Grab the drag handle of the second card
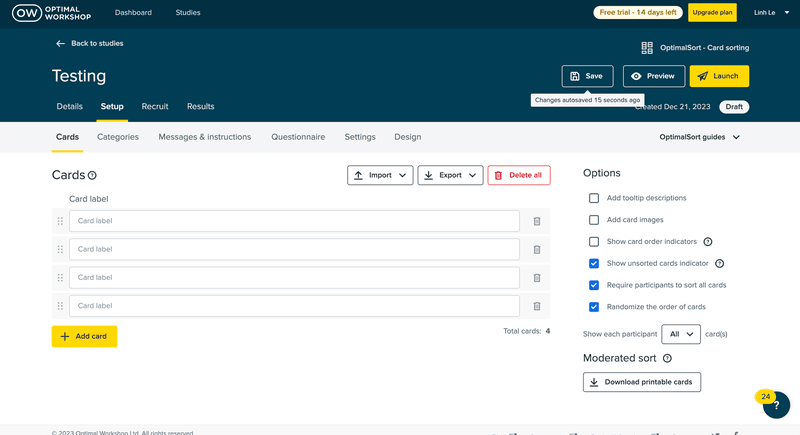The height and width of the screenshot is (435, 800). [60, 250]
